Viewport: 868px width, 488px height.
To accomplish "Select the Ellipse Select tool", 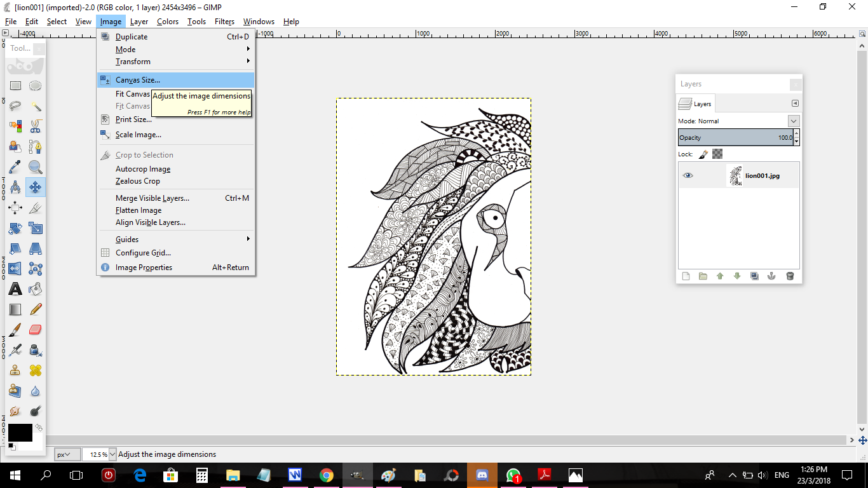I will tap(36, 86).
